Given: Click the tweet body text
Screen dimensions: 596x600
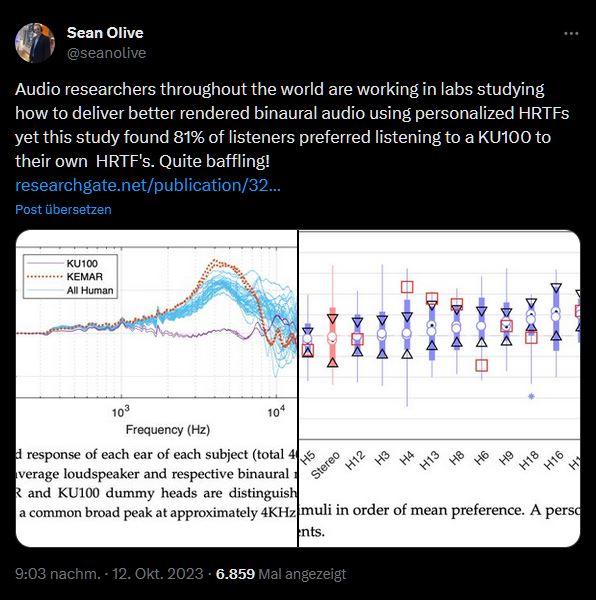Looking at the screenshot, I should coord(292,125).
